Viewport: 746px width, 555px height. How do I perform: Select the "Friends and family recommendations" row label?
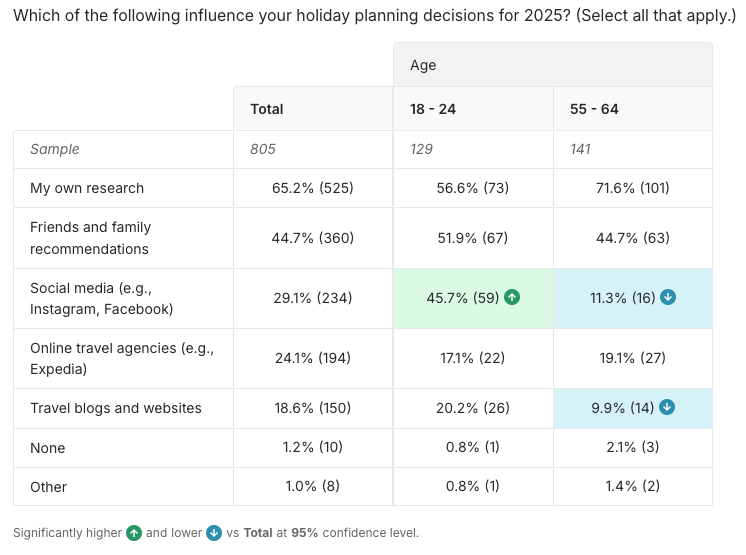pos(90,238)
